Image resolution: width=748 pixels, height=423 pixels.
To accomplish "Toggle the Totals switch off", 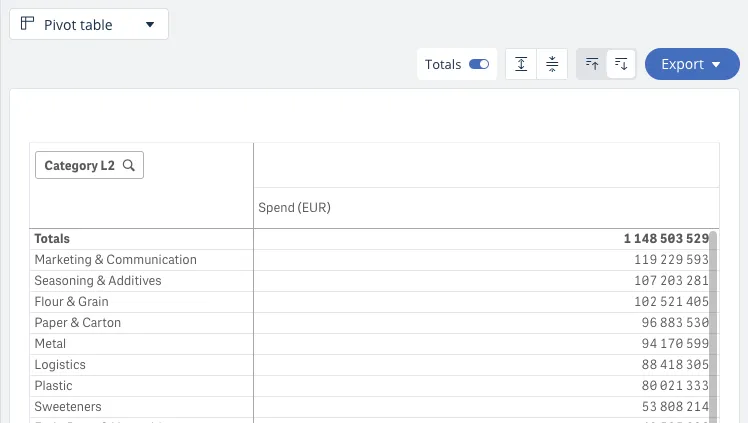I will pos(479,64).
